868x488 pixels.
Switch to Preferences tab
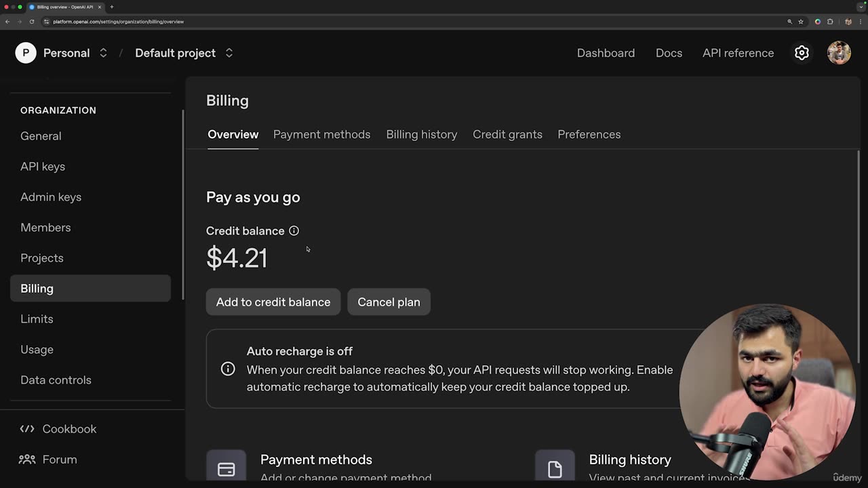point(589,134)
